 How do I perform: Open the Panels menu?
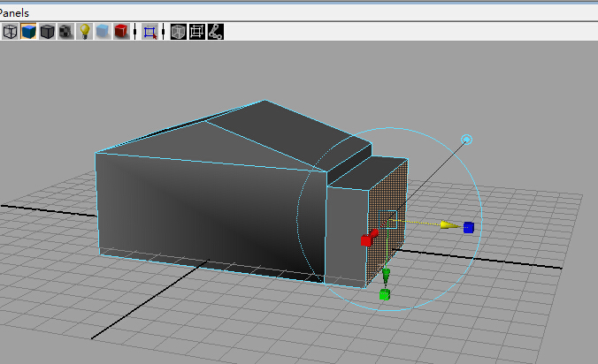tap(14, 13)
